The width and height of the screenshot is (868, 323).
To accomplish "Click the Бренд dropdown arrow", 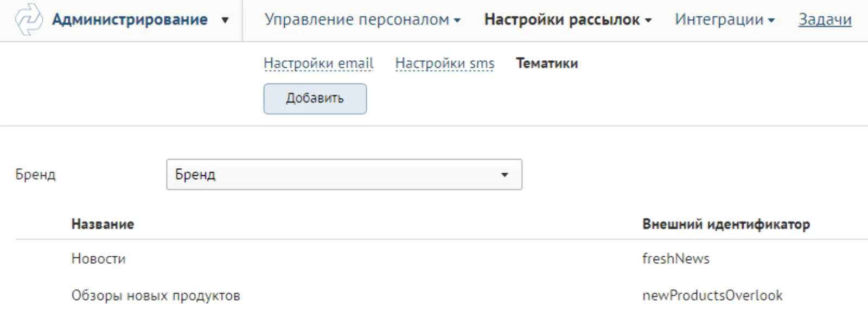I will click(505, 175).
